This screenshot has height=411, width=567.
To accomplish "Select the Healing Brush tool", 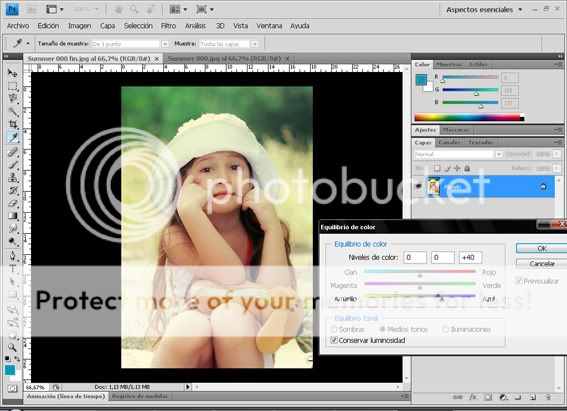I will (x=13, y=151).
